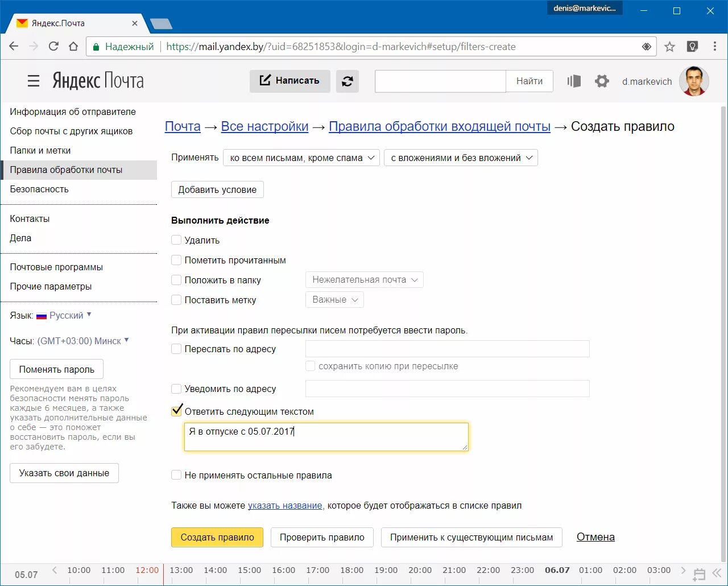The height and width of the screenshot is (586, 728).
Task: Open the Chrome three-dot menu
Action: 715,47
